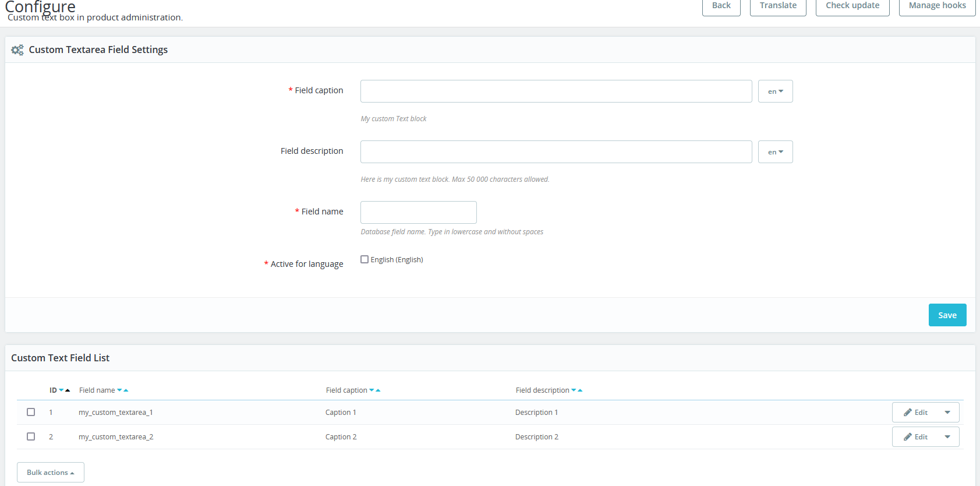Select row checkbox for my_custom_textarea_1

31,412
